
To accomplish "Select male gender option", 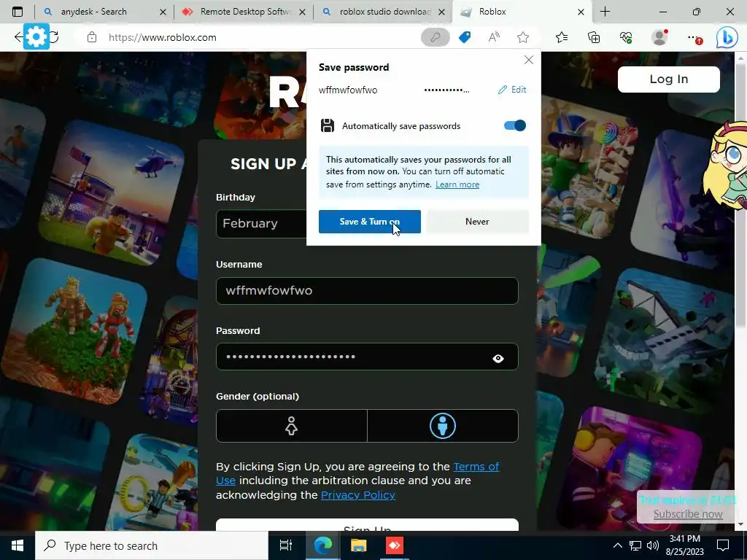I will [443, 426].
